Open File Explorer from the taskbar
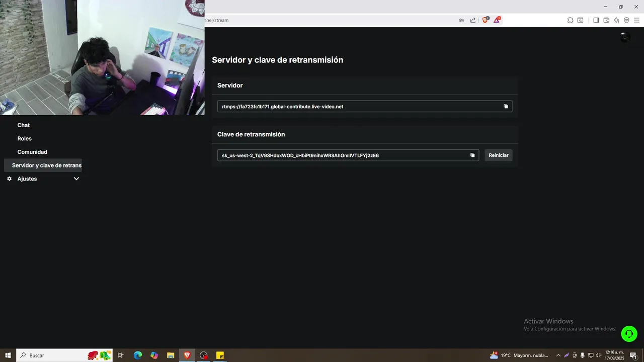 (171, 355)
